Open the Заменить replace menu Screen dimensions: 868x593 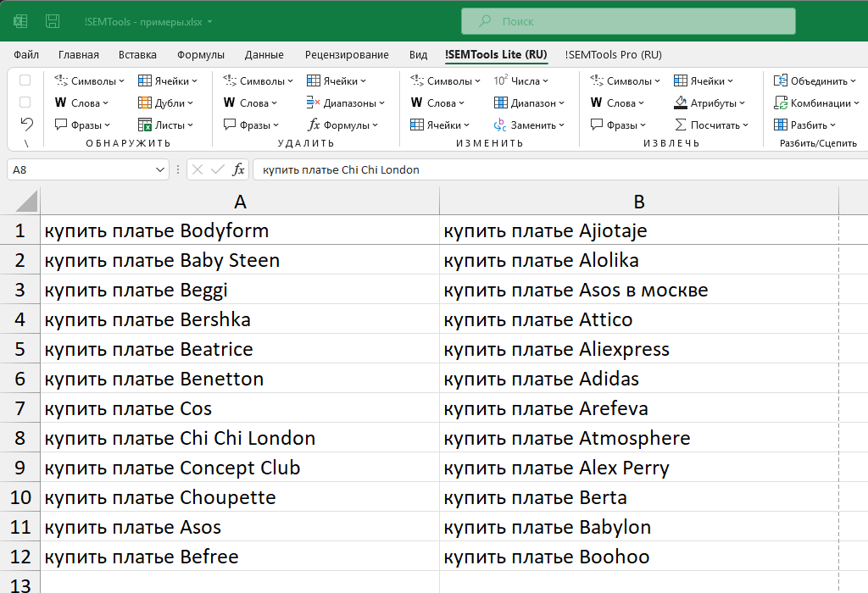pyautogui.click(x=529, y=125)
